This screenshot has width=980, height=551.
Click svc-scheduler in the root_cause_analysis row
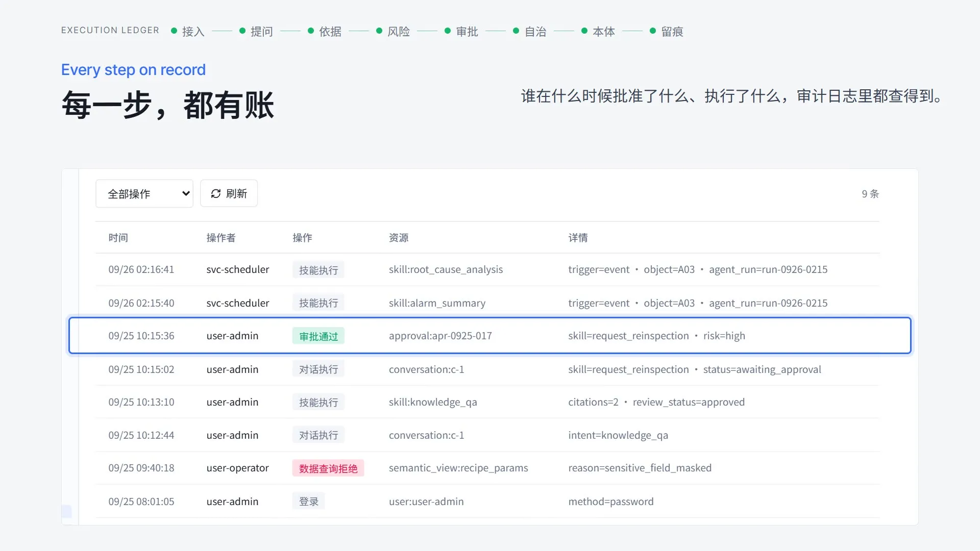click(237, 269)
